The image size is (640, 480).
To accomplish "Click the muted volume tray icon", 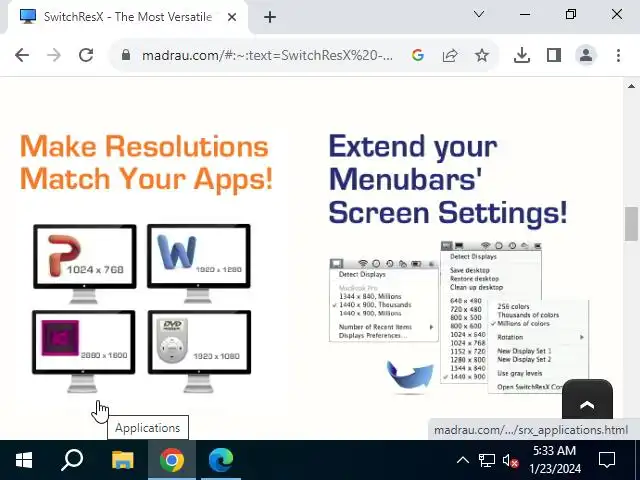I will point(510,461).
